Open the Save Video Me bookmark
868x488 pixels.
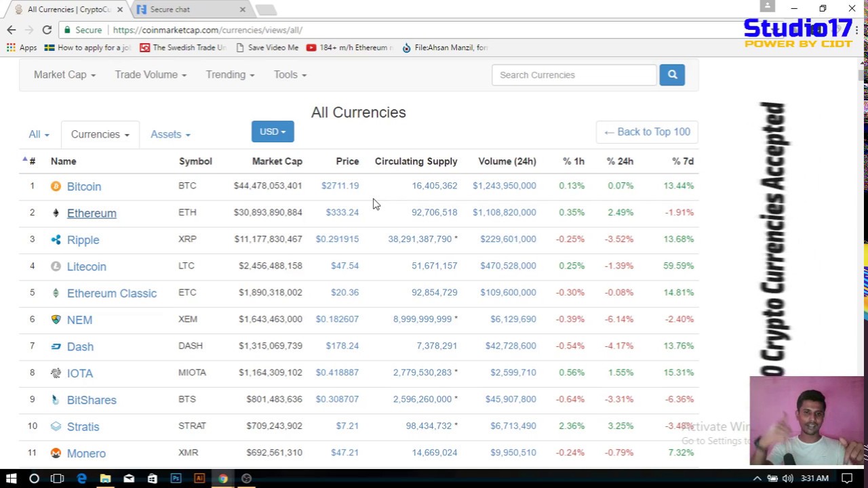(267, 47)
